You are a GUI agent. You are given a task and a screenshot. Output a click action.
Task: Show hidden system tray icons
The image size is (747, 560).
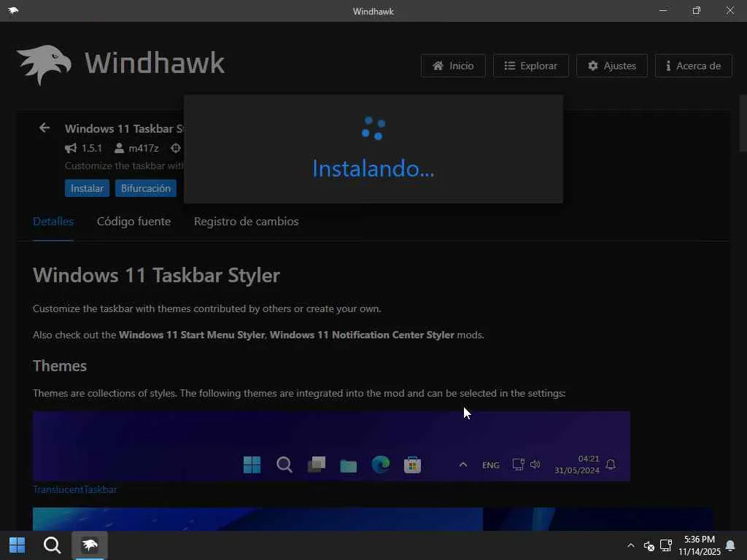point(631,545)
